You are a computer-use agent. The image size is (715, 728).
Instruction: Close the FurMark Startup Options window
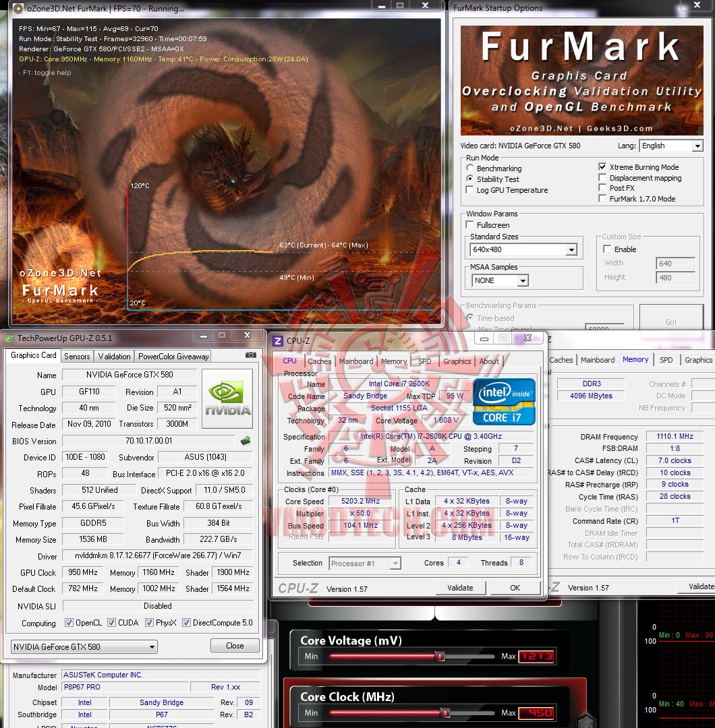[697, 5]
